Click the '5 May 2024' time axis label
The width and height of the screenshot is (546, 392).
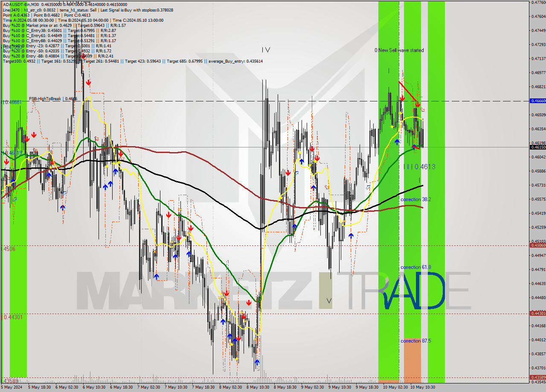point(12,387)
